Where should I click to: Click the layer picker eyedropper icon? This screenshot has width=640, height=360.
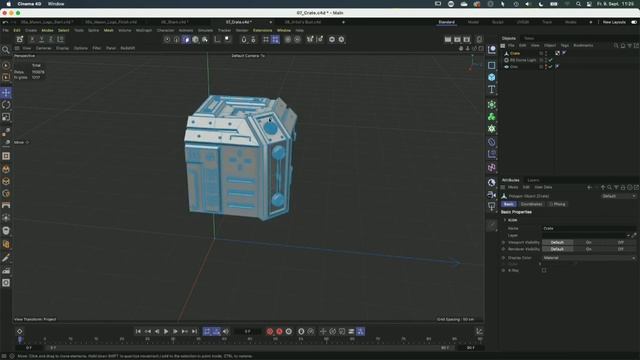[x=634, y=236]
